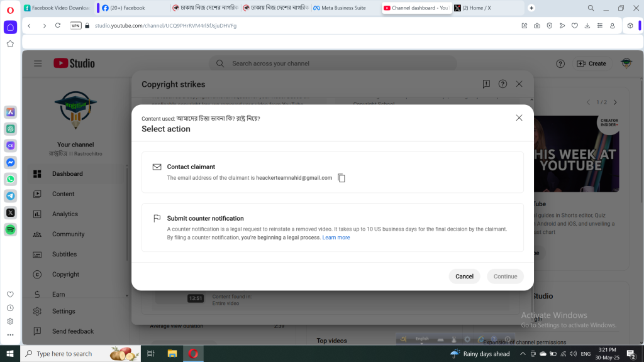
Task: Toggle the VPN badge in address bar
Action: (75, 26)
